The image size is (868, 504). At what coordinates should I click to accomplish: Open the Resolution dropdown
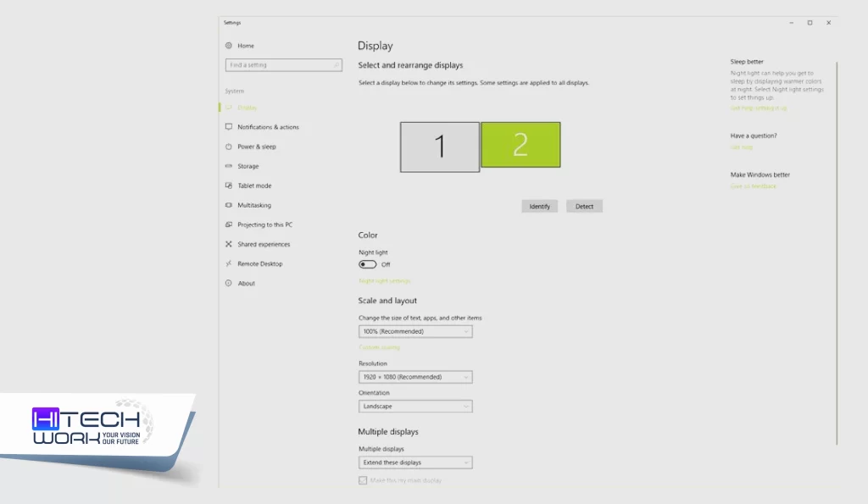[x=415, y=376]
